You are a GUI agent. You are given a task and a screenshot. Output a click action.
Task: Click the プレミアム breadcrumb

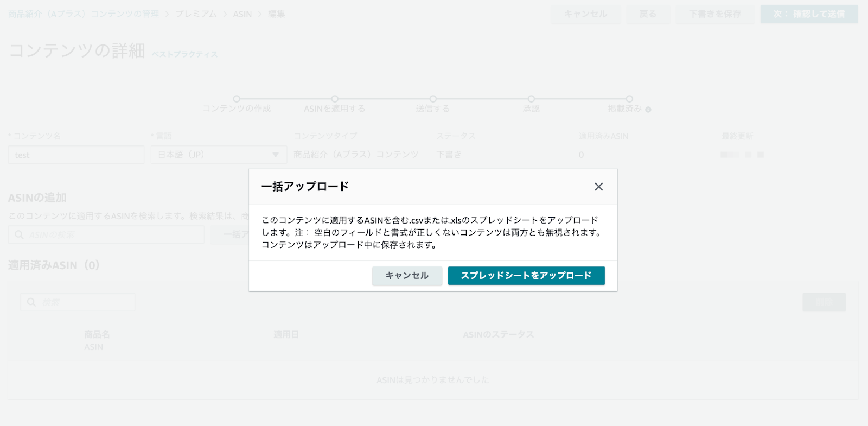[x=196, y=14]
